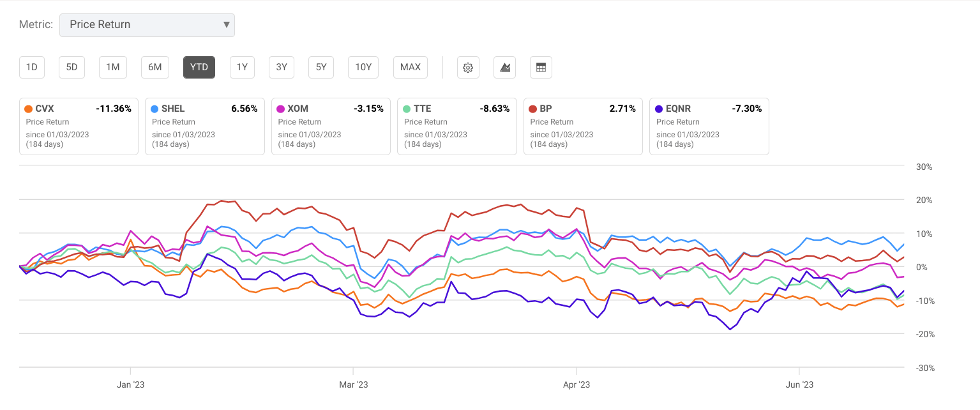Click the -7.30% return value for EQNR
The image size is (980, 410).
click(x=747, y=109)
